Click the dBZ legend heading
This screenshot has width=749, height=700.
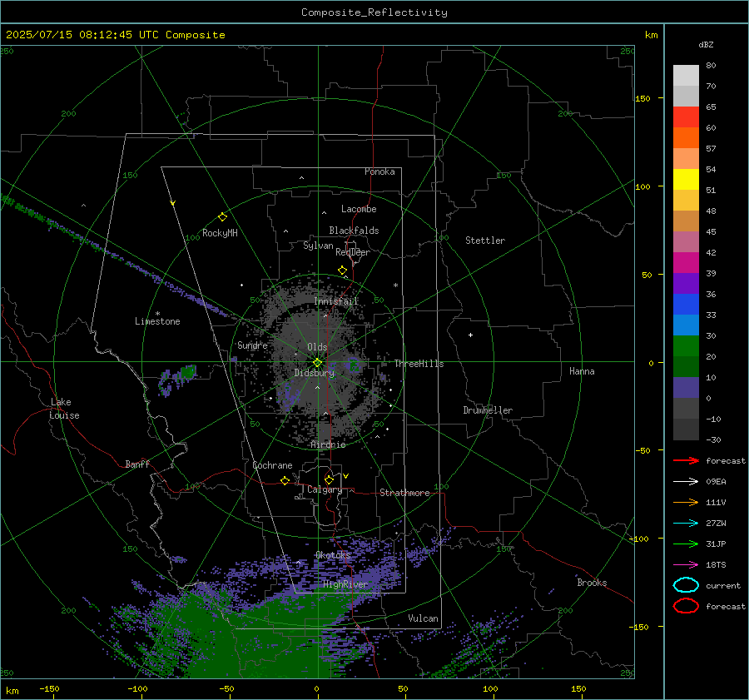pyautogui.click(x=706, y=44)
